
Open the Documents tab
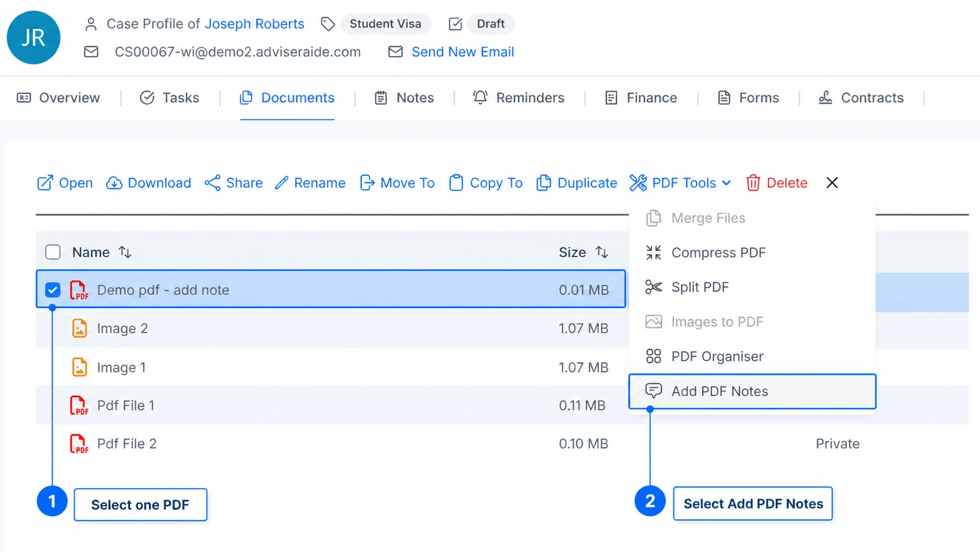pos(287,98)
